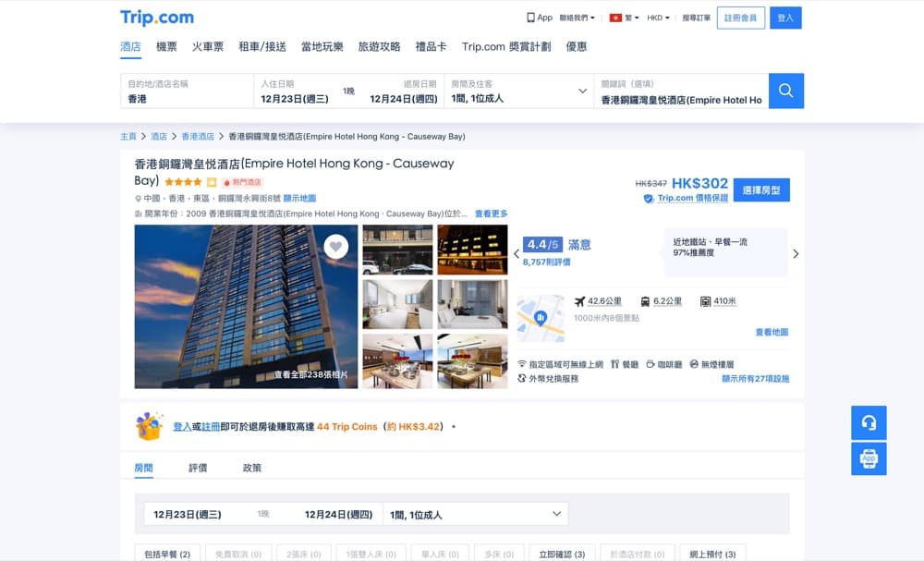
Task: Toggle the 單人床 (0) filter
Action: 440,554
